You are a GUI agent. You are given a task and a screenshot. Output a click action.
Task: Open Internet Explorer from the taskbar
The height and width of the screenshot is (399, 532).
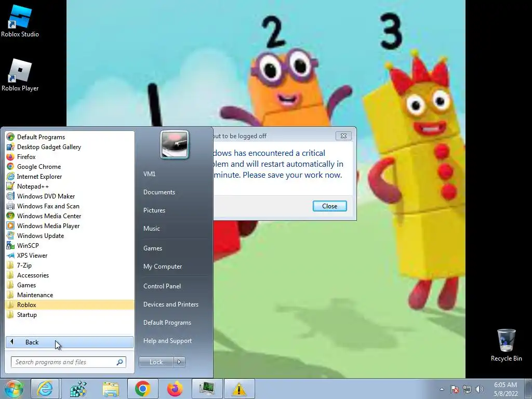[x=45, y=389]
